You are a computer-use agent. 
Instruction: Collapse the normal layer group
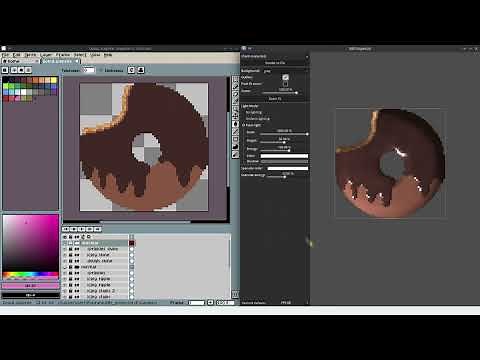[x=77, y=267]
